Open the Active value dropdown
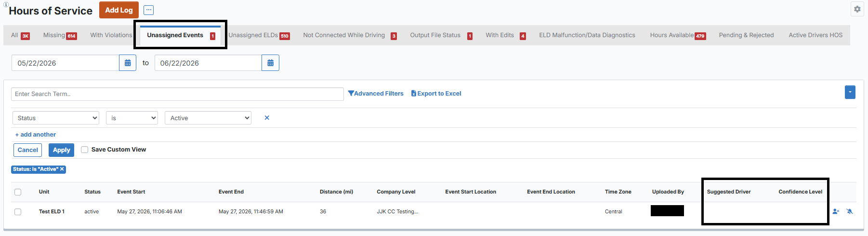868x236 pixels. point(208,118)
